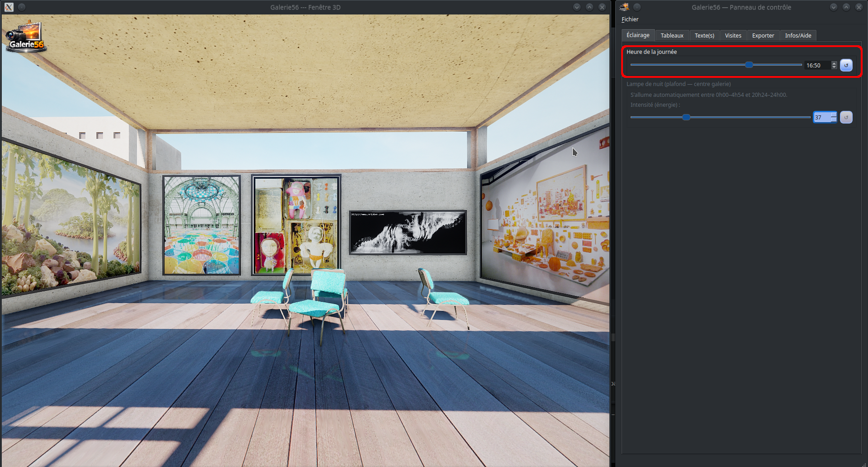This screenshot has width=868, height=467.
Task: Click the time field showing 16:50
Action: tap(818, 66)
